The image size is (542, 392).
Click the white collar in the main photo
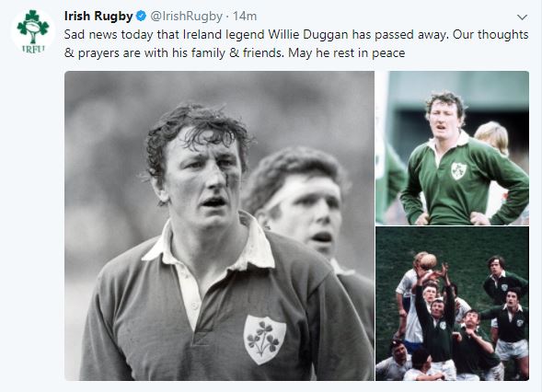211,244
